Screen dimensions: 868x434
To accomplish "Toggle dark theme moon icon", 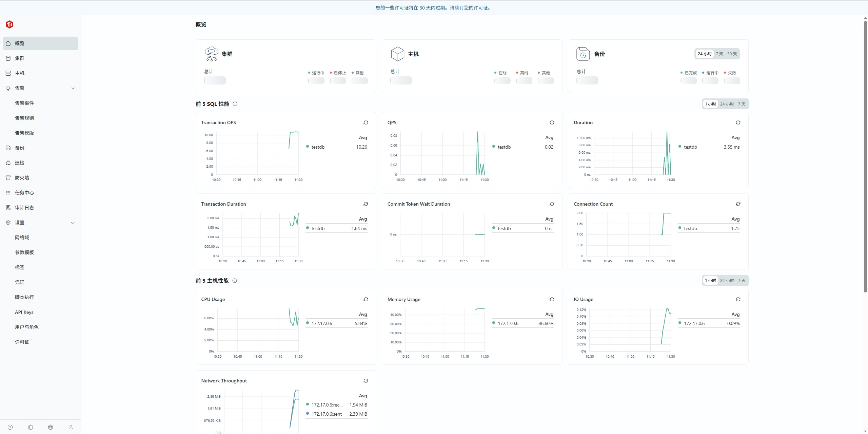I will coord(31,427).
